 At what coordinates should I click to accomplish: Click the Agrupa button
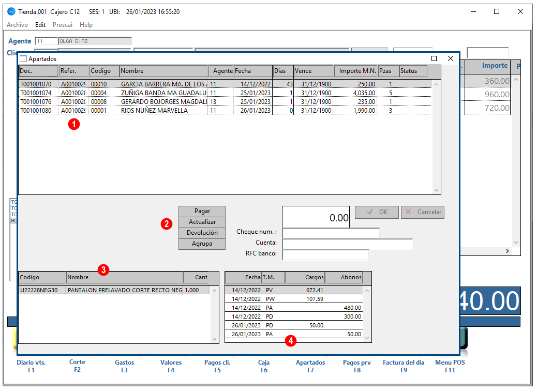coord(202,244)
